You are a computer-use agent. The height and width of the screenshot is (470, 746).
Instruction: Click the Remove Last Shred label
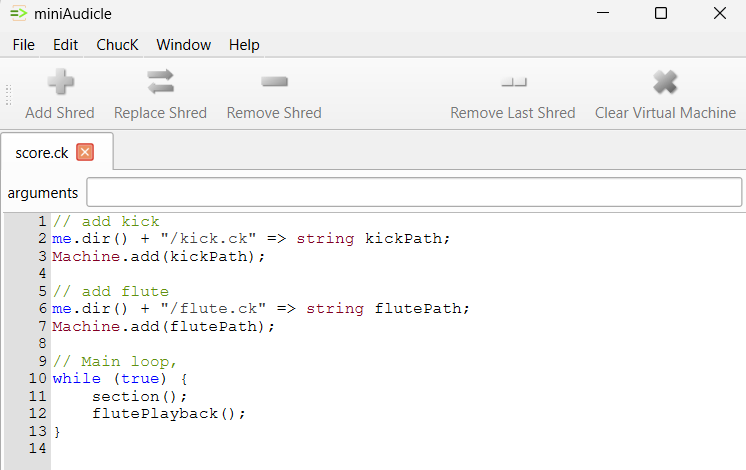(x=513, y=113)
